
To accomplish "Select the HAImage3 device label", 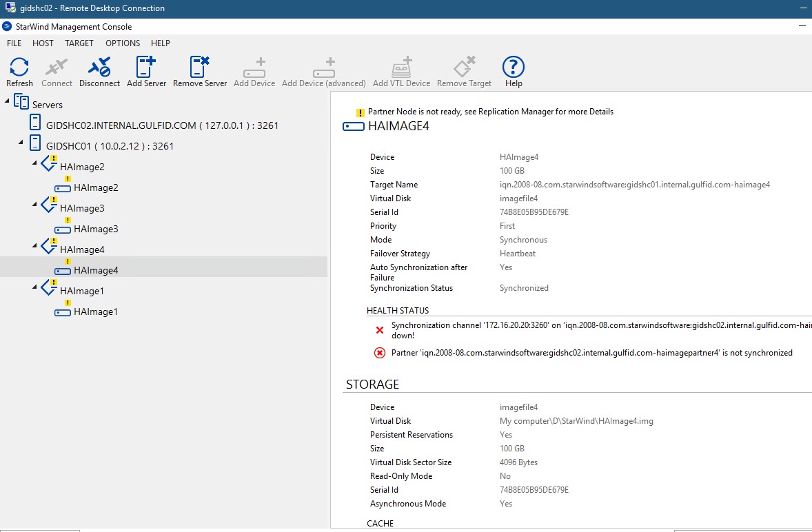I will [x=96, y=229].
